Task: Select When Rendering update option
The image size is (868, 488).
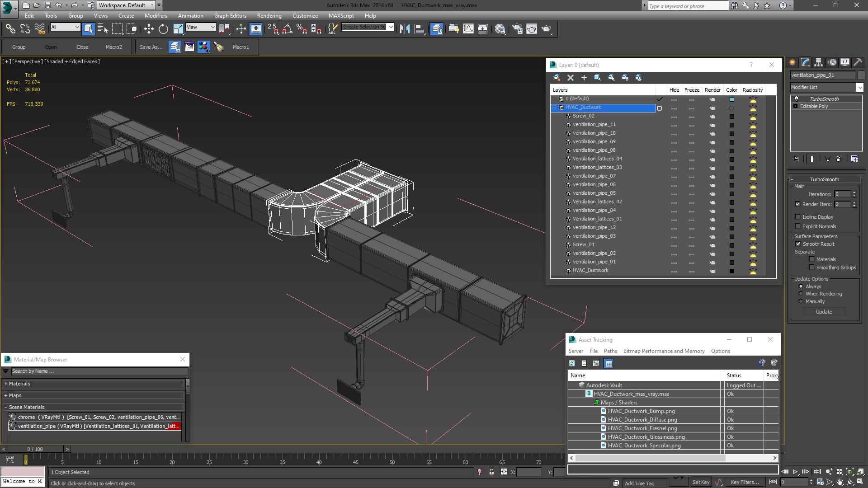Action: click(801, 294)
